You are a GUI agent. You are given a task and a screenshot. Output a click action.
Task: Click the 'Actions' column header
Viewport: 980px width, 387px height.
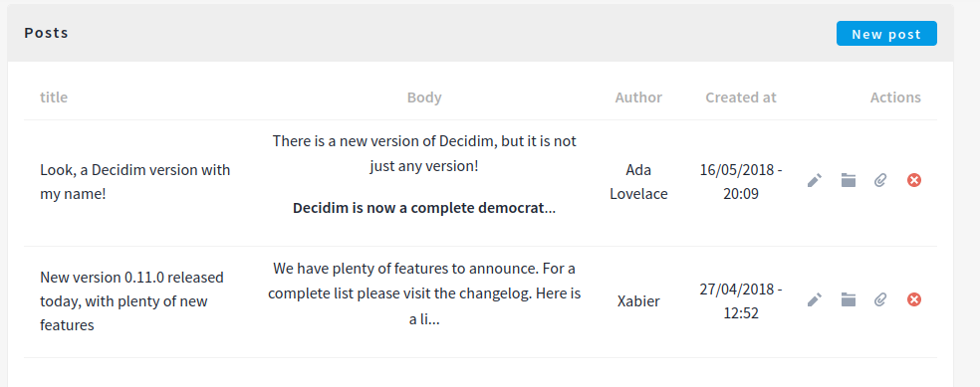[x=895, y=97]
